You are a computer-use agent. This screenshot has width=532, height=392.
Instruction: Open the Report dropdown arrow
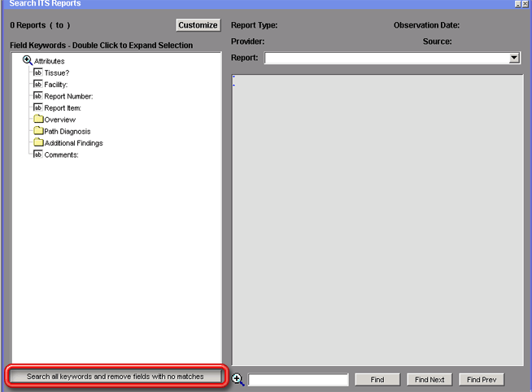tap(514, 58)
